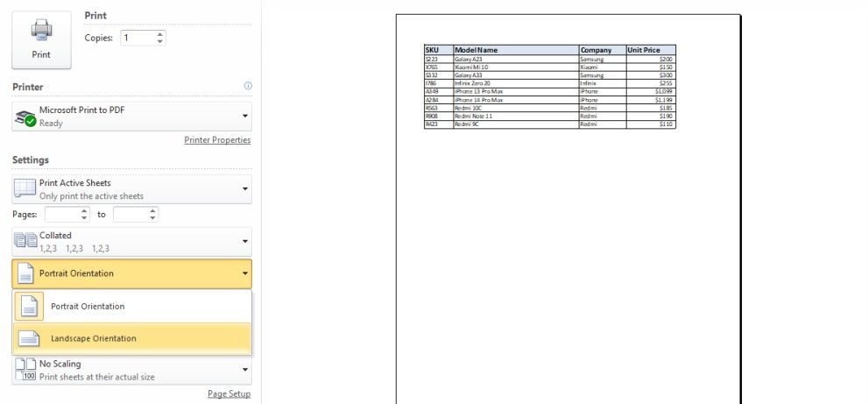Open the Collated dropdown
The height and width of the screenshot is (404, 868).
click(131, 242)
